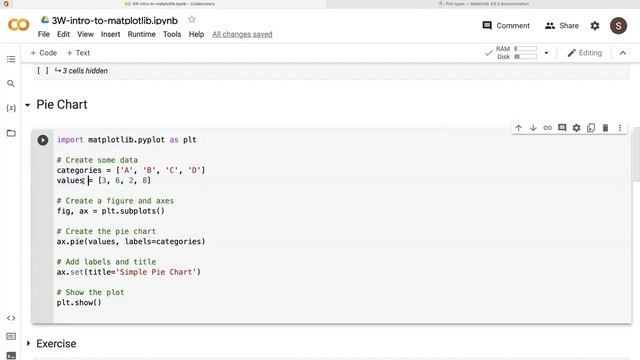Click the import matplotlib.pyplot line
This screenshot has height=360, width=640.
click(x=127, y=140)
